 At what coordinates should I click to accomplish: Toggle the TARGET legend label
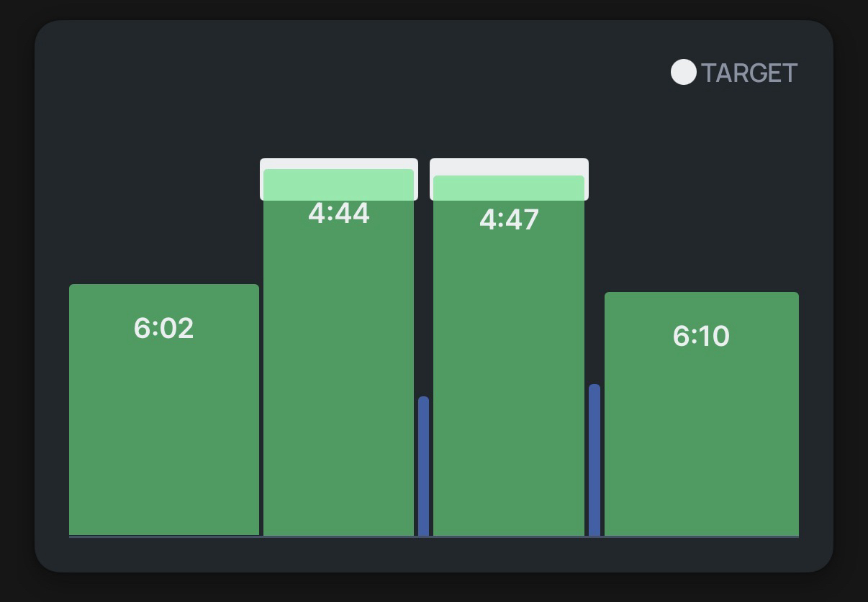(749, 73)
